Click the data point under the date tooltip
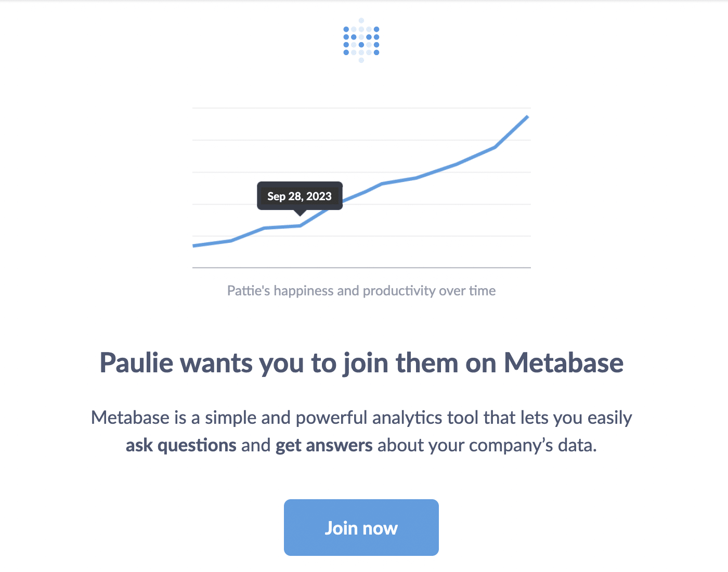Viewport: 728px width, 572px height. tap(300, 225)
